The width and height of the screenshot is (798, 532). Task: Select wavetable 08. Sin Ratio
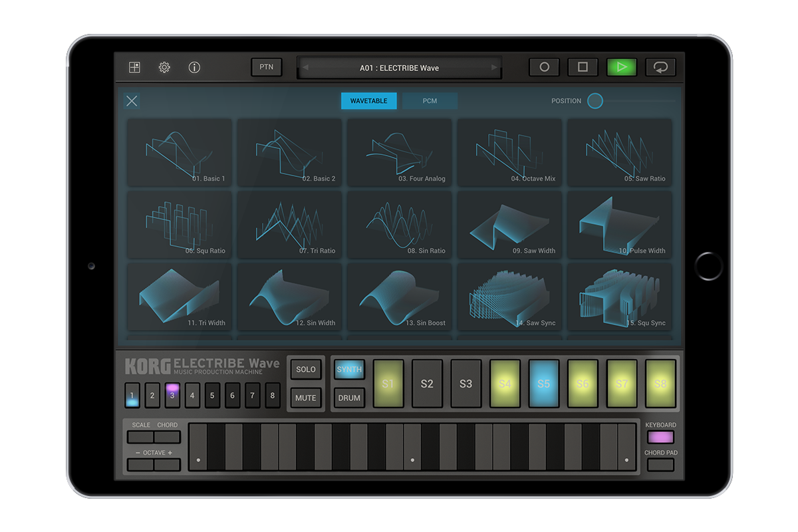tap(400, 225)
